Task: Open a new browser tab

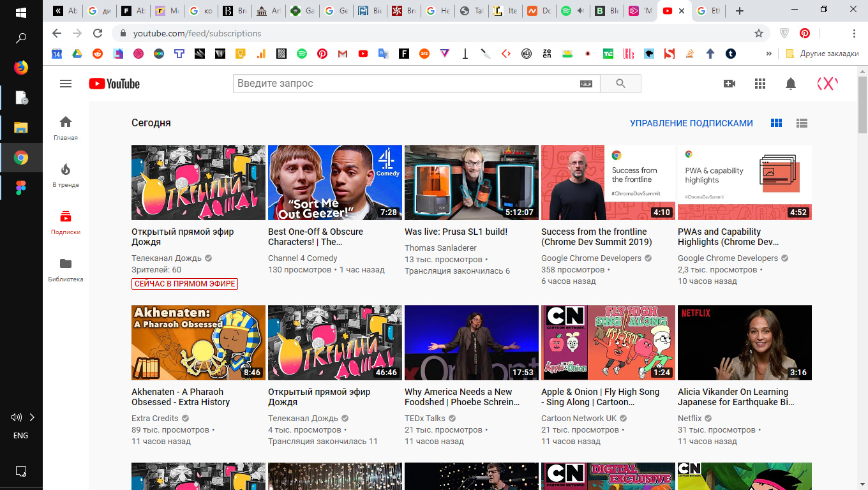Action: pyautogui.click(x=739, y=11)
